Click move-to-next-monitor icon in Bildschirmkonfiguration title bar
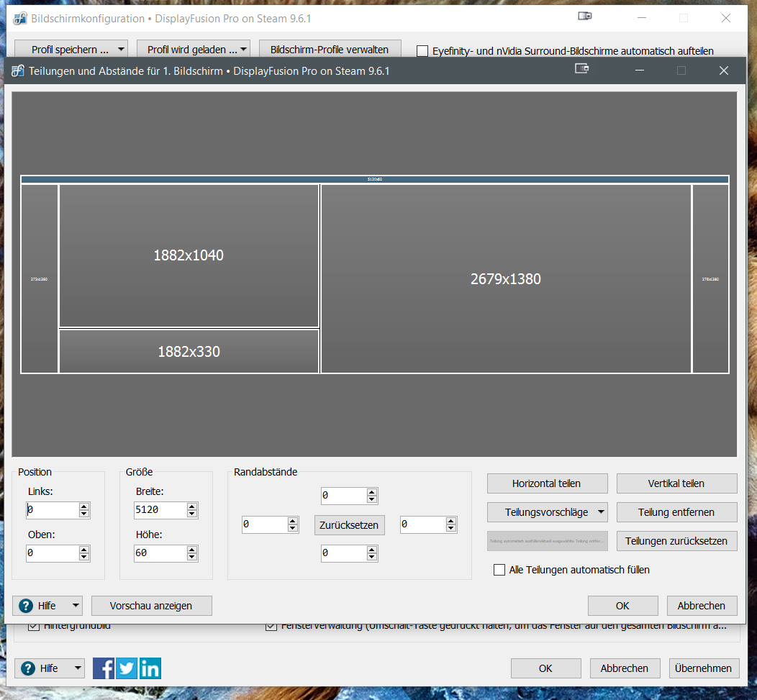This screenshot has width=757, height=700. point(584,16)
